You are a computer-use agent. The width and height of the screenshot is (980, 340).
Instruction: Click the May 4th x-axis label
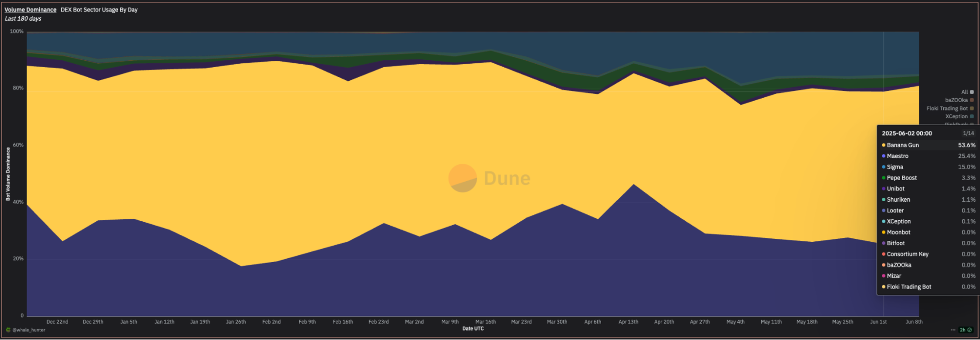click(735, 322)
